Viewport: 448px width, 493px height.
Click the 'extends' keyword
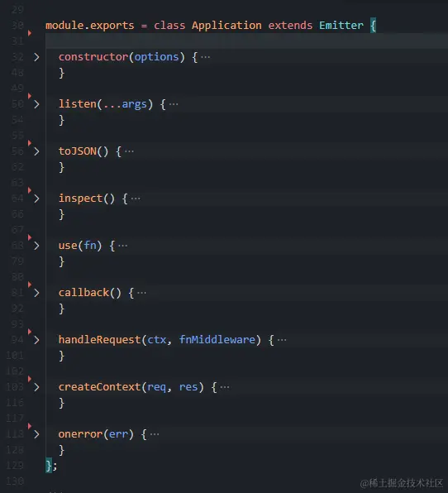tap(290, 26)
